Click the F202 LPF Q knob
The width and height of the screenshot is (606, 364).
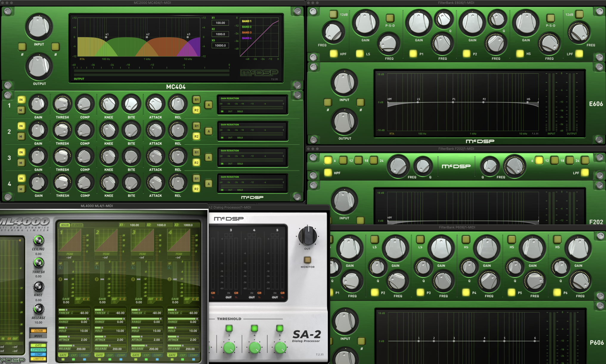[490, 166]
